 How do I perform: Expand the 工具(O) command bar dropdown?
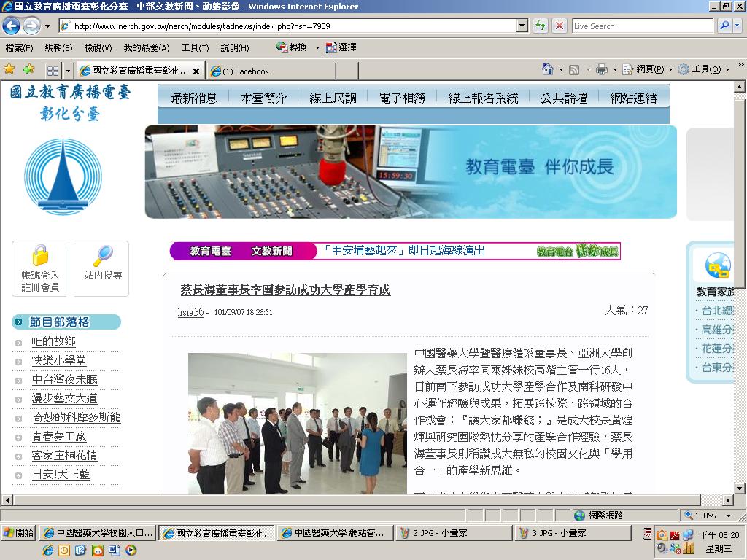coord(727,69)
